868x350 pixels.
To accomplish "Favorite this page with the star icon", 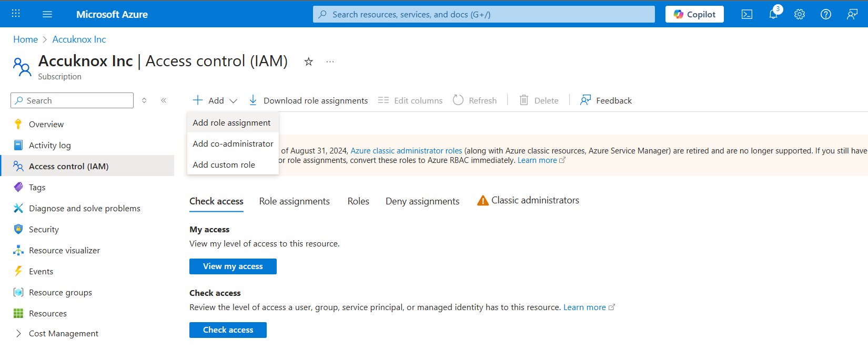I will (309, 61).
